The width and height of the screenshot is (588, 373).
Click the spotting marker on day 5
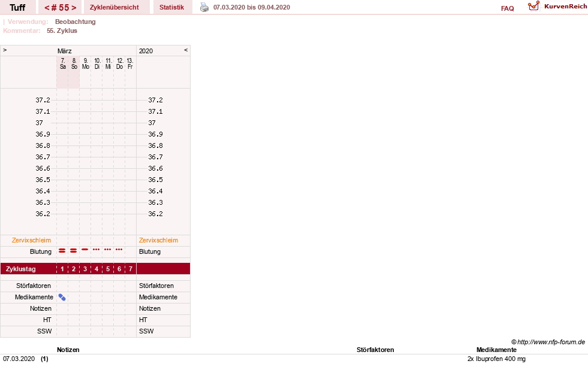point(108,250)
